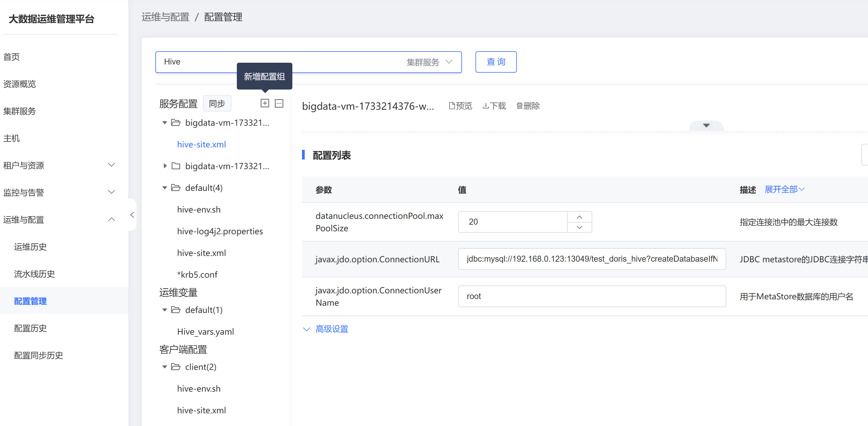Decrease the maxPoolSize value with down arrow
The image size is (868, 426).
point(579,227)
